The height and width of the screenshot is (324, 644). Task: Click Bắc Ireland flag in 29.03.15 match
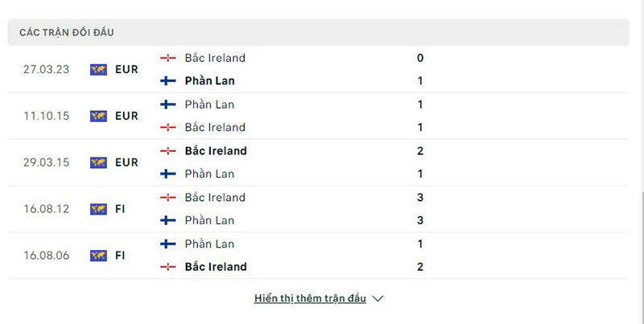pos(168,151)
